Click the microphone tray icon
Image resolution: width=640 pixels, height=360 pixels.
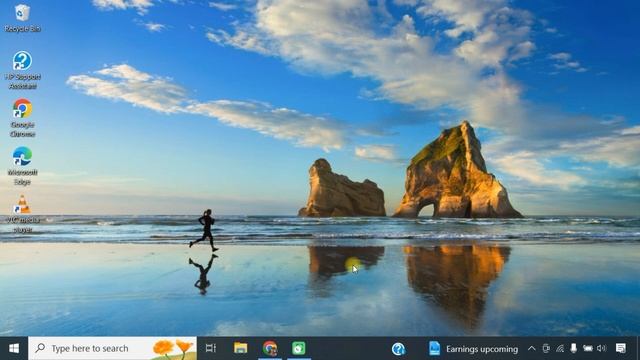pos(573,348)
